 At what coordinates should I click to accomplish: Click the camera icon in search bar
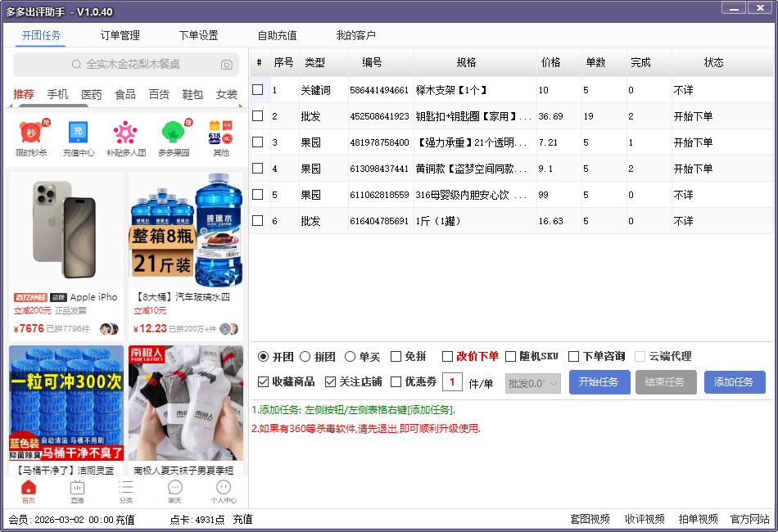[226, 65]
